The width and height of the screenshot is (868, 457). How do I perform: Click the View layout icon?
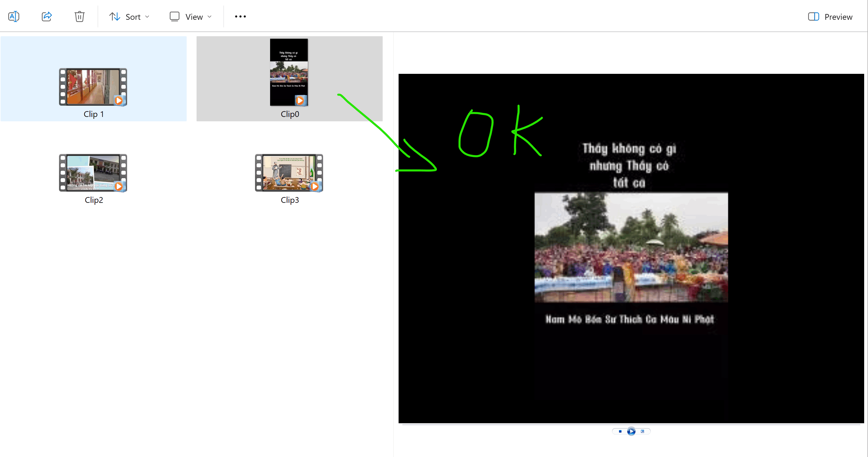click(x=175, y=16)
